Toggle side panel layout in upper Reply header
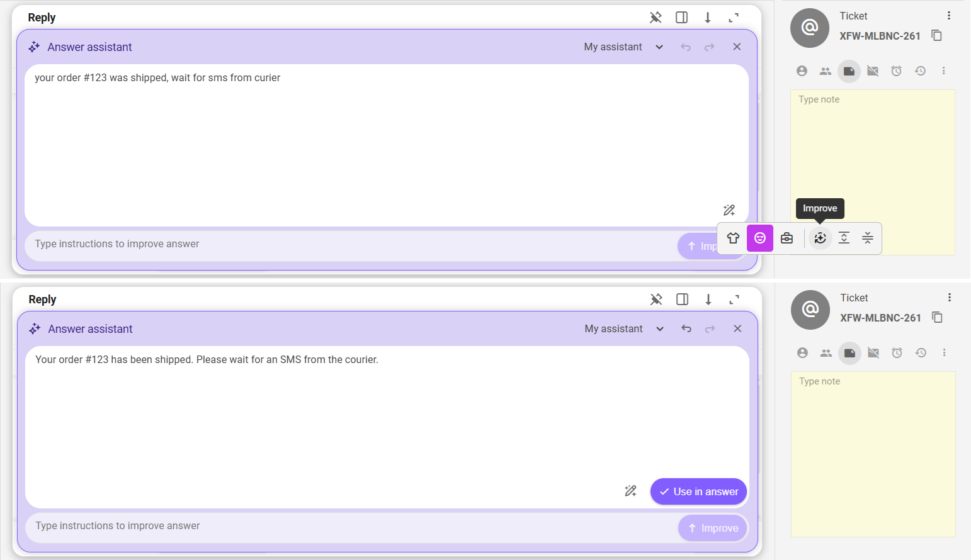This screenshot has height=560, width=971. pyautogui.click(x=681, y=18)
